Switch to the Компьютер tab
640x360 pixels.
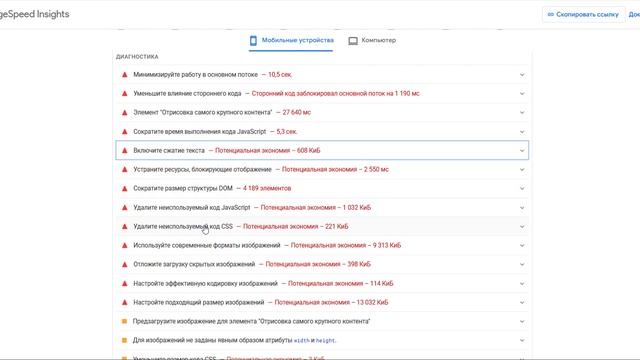click(x=372, y=40)
